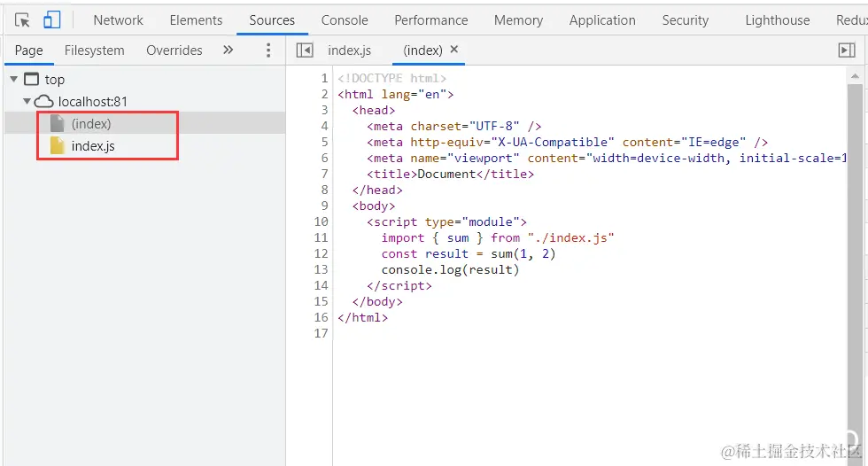Open the Memory panel tab
The image size is (868, 466).
pos(518,20)
